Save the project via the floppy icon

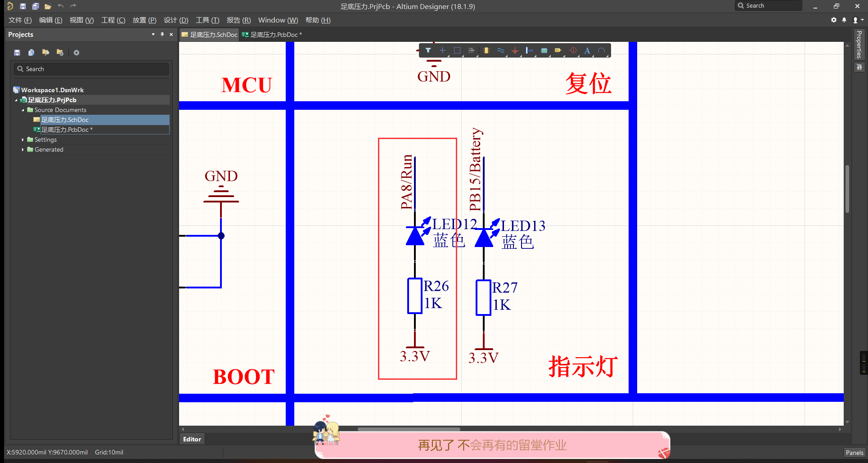[17, 53]
